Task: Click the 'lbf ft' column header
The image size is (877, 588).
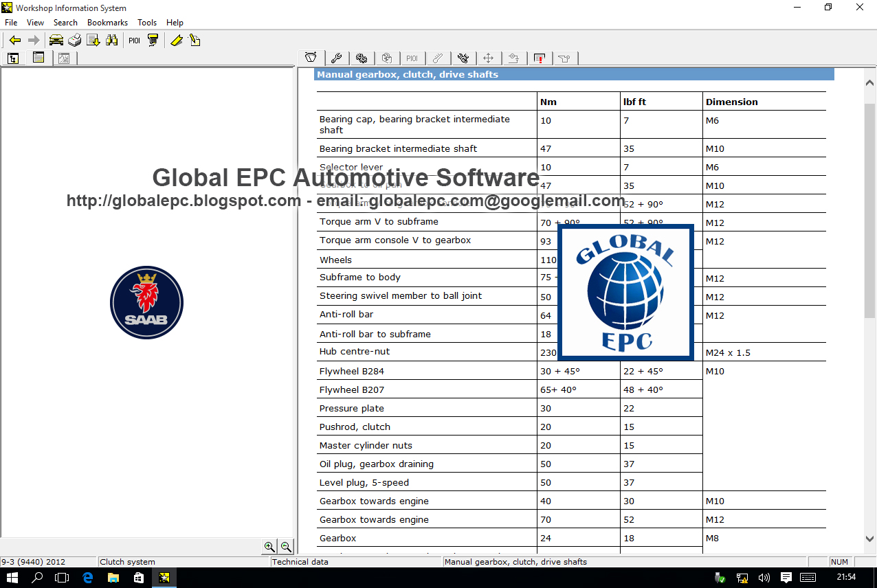Action: click(x=634, y=102)
